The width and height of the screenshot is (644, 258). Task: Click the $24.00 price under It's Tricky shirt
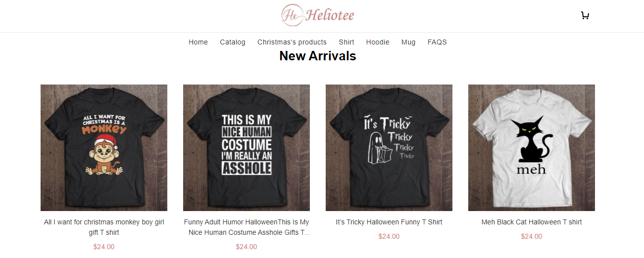tap(389, 236)
